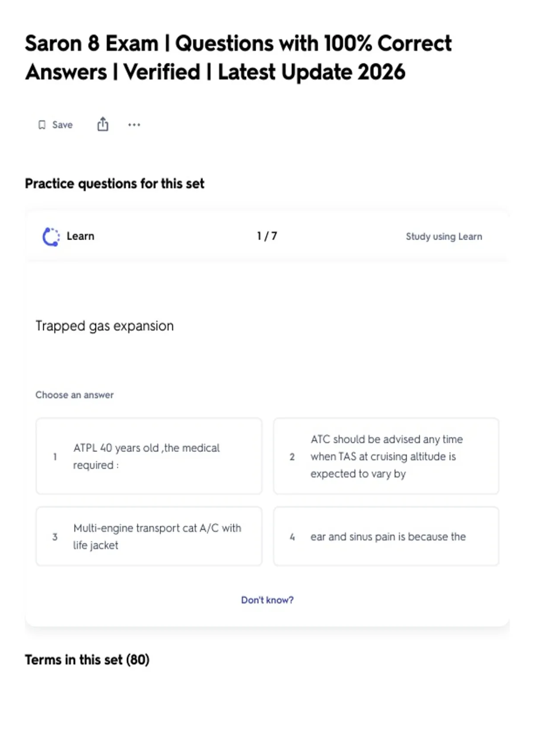Click the bookmark icon beside Save
Viewport: 534px width, 756px height.
(x=42, y=125)
